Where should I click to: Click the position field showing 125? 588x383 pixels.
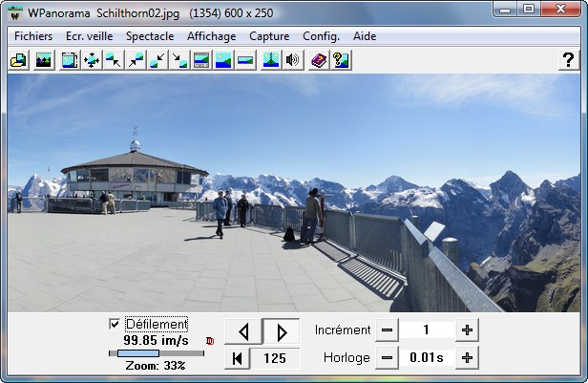pos(275,358)
